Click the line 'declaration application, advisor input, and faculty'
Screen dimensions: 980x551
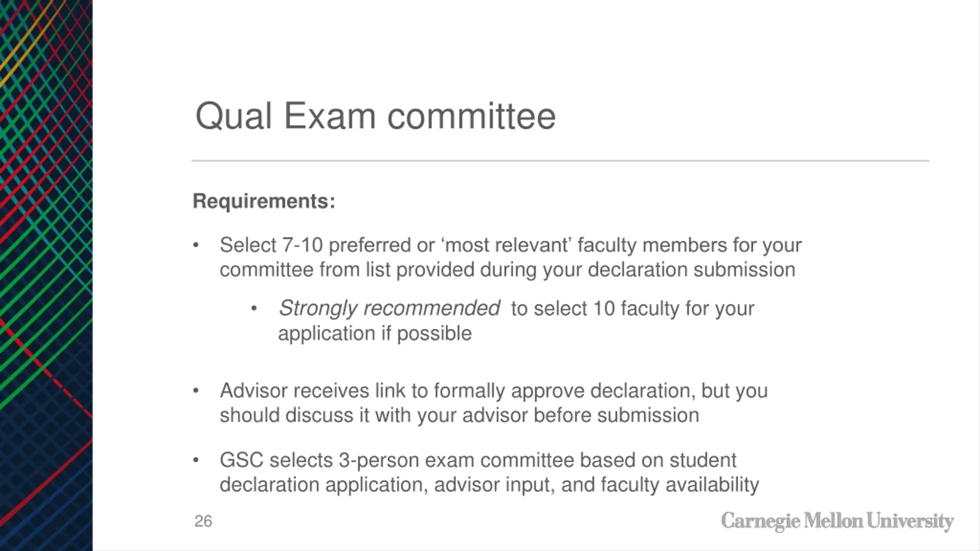[489, 485]
